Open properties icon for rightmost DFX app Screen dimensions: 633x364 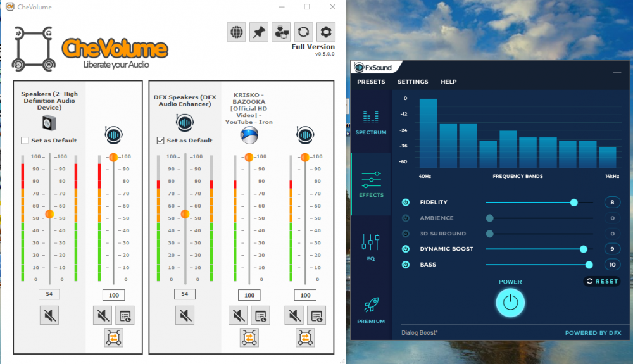tap(317, 315)
